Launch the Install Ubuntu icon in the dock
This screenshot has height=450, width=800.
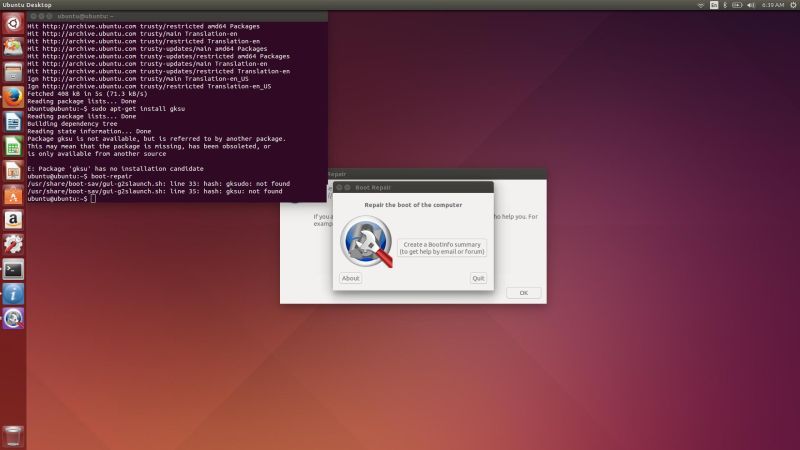(x=13, y=47)
